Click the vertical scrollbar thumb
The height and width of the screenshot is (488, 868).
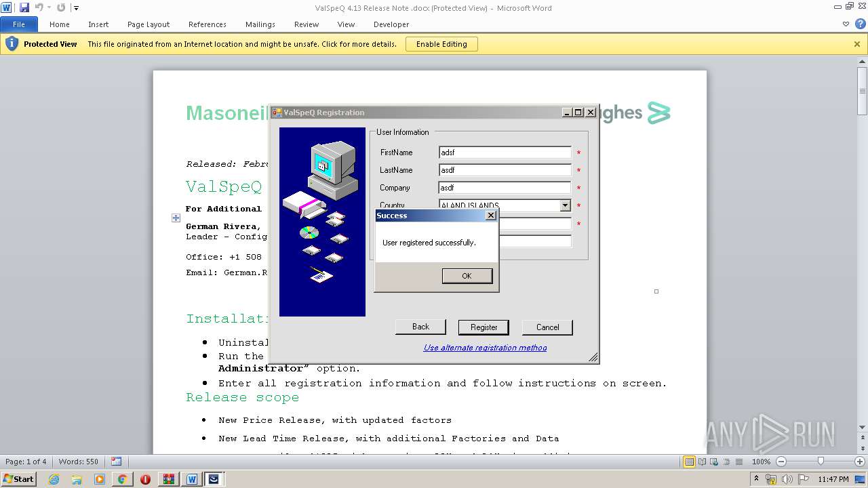862,92
